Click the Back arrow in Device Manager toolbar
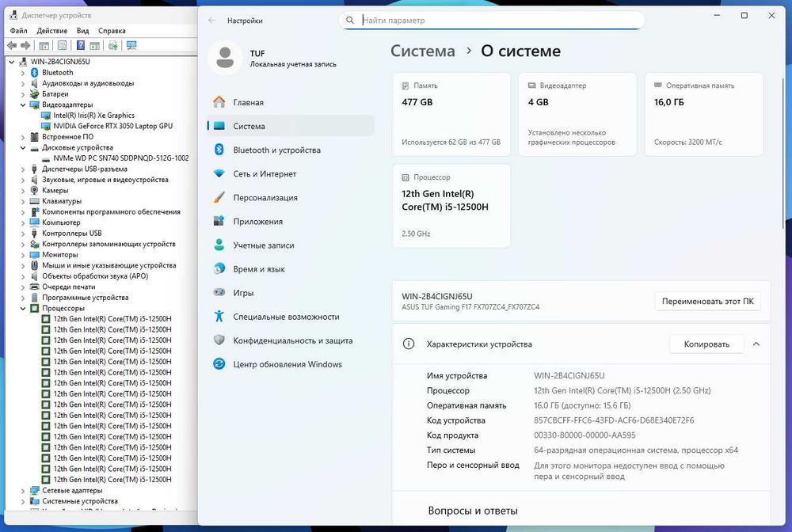Viewport: 792px width, 532px height. [12, 45]
